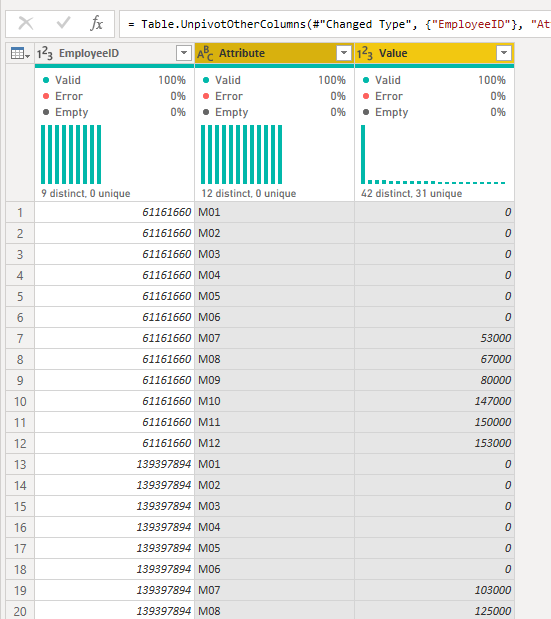Click Value cell 103000
Screen dimensions: 551x619
tap(434, 590)
